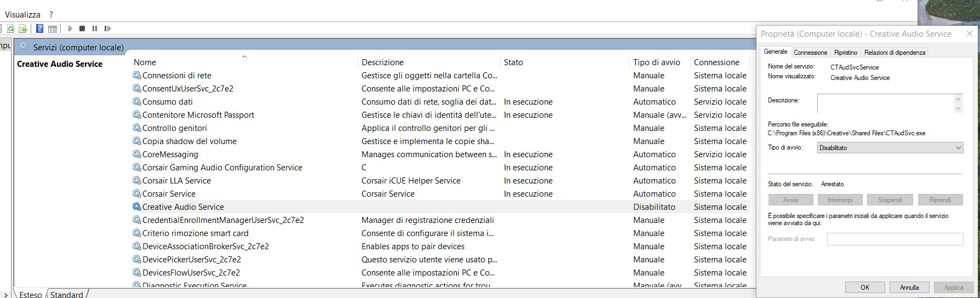The image size is (980, 298).
Task: Switch to the Relazioni di dipendenza tab
Action: pos(894,53)
